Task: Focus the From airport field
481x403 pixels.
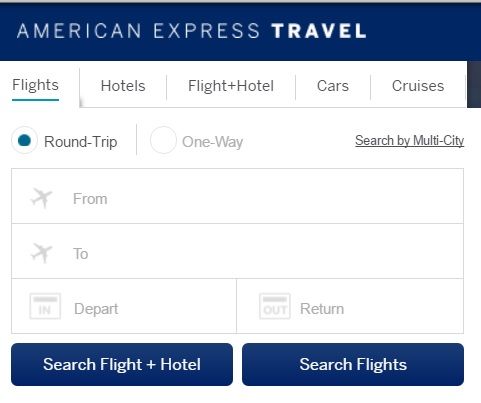Action: pyautogui.click(x=237, y=196)
